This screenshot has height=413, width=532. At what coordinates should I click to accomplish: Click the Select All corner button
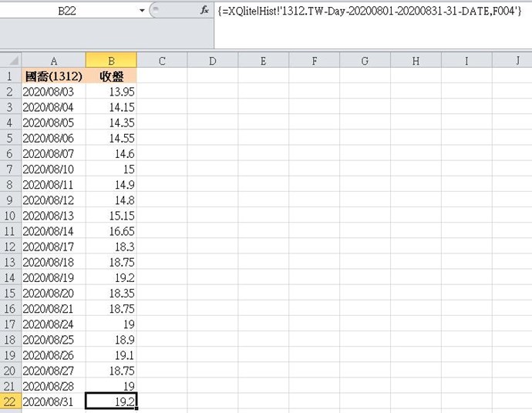click(x=11, y=60)
